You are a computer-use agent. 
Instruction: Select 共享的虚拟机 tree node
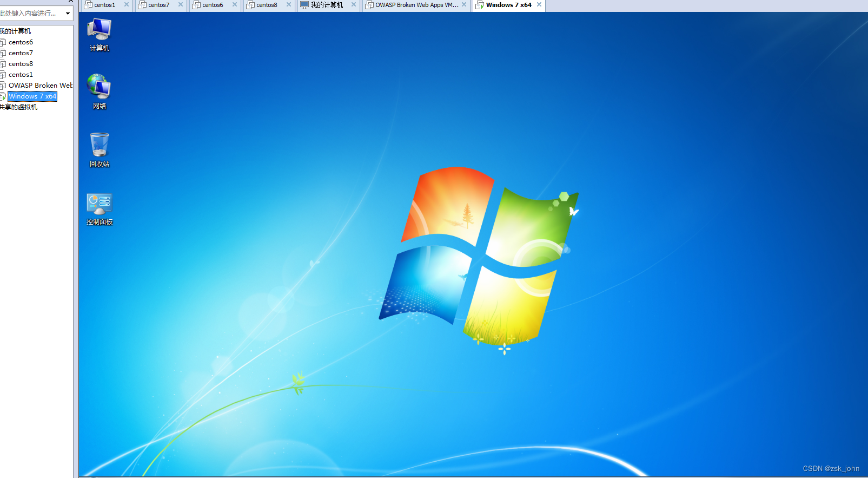click(x=19, y=107)
